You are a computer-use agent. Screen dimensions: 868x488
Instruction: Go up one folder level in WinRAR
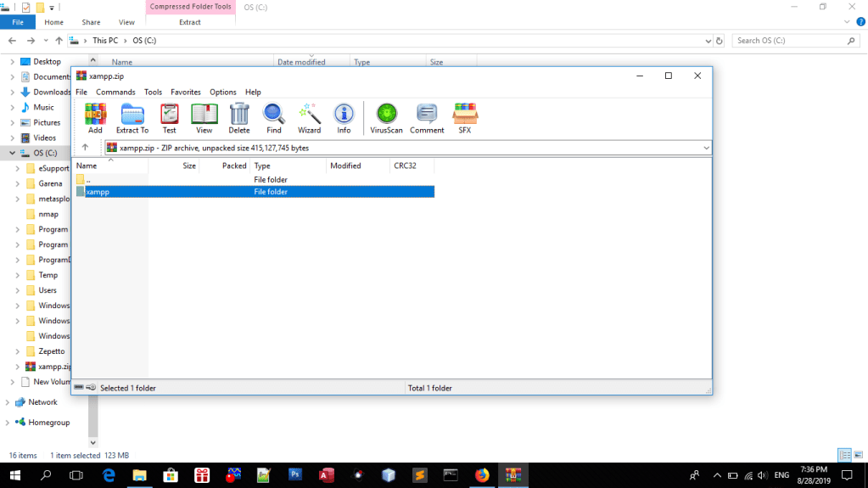tap(85, 148)
